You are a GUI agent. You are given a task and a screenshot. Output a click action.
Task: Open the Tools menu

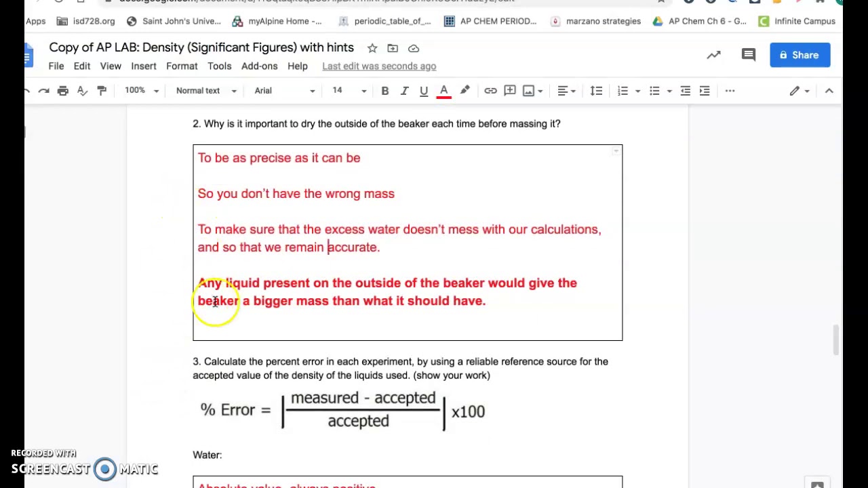[x=220, y=66]
